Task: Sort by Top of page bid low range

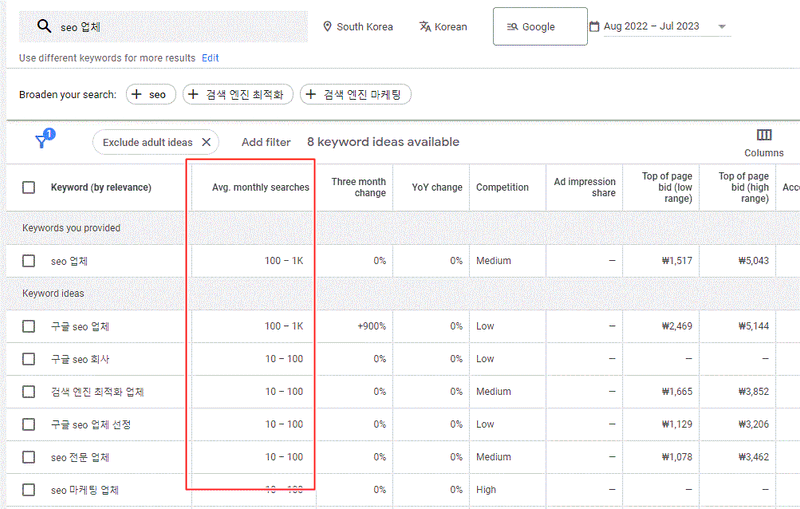Action: pos(667,187)
